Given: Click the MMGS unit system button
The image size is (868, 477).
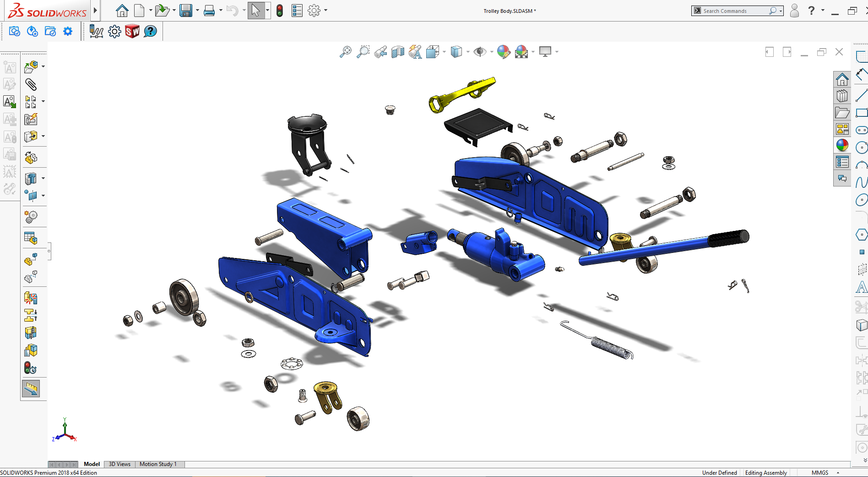Looking at the screenshot, I should pyautogui.click(x=819, y=472).
